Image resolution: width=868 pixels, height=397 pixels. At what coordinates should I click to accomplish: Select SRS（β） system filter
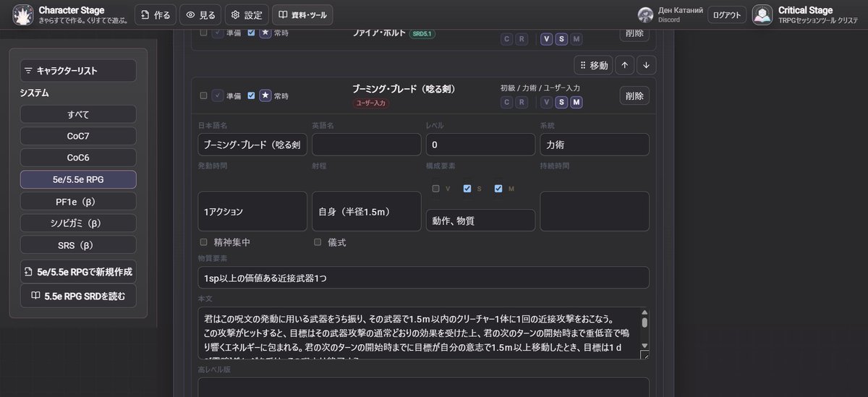(78, 244)
